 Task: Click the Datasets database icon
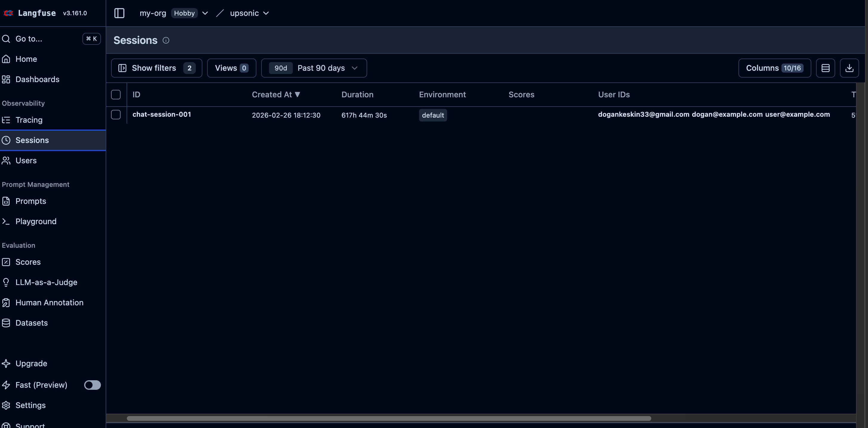(6, 323)
